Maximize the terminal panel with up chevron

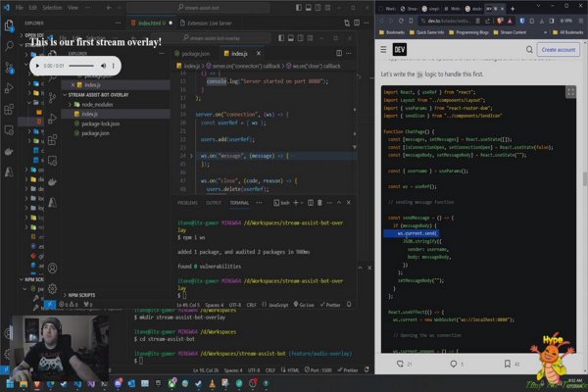pos(339,203)
